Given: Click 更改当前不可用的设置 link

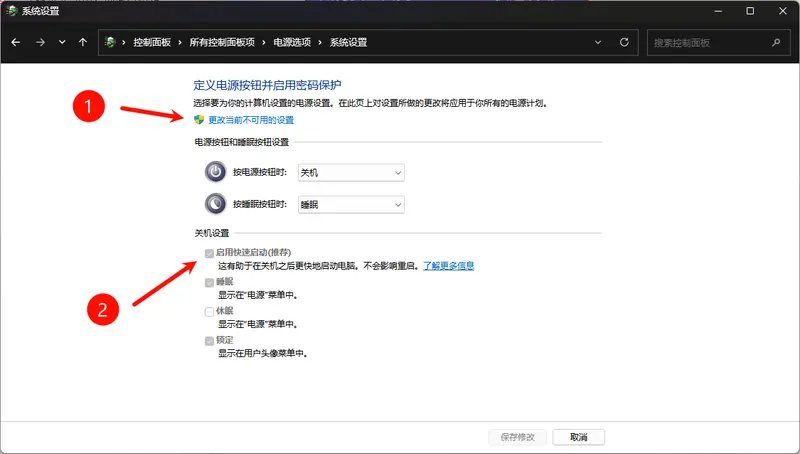Looking at the screenshot, I should (251, 120).
